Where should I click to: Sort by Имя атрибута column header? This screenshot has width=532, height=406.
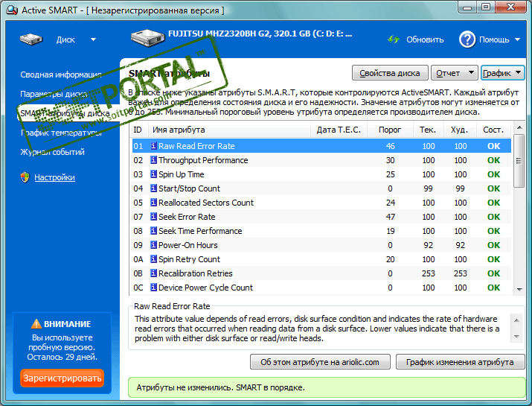coord(230,130)
